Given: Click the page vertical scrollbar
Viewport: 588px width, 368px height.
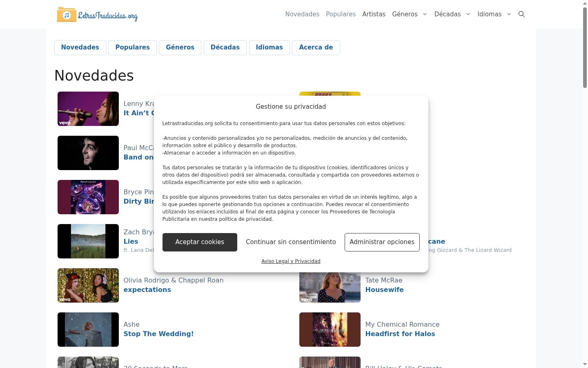Looking at the screenshot, I should (x=585, y=184).
